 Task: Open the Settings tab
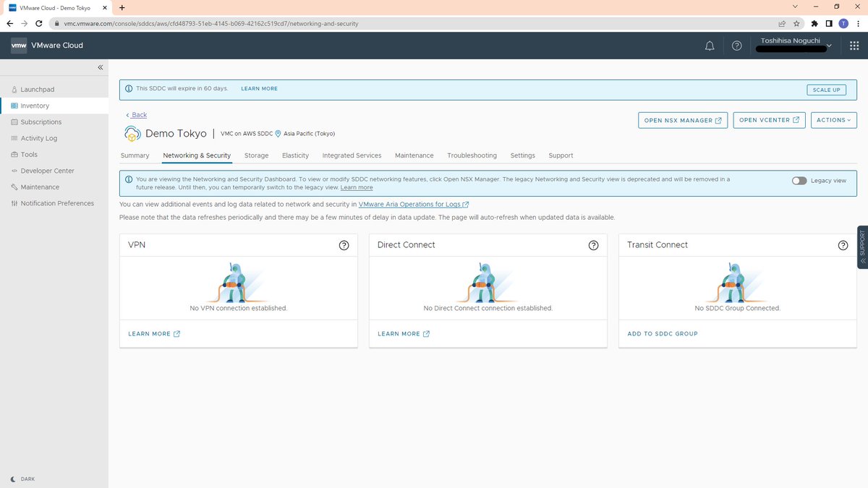(522, 155)
